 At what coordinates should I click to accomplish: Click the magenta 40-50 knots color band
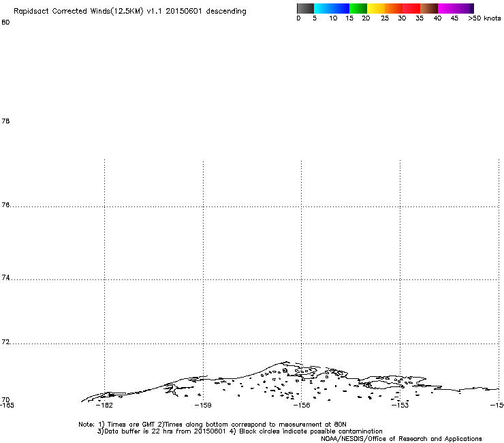tap(454, 8)
